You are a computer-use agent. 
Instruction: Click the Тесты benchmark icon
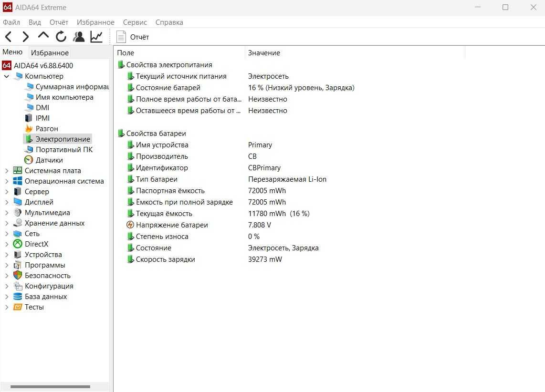18,307
